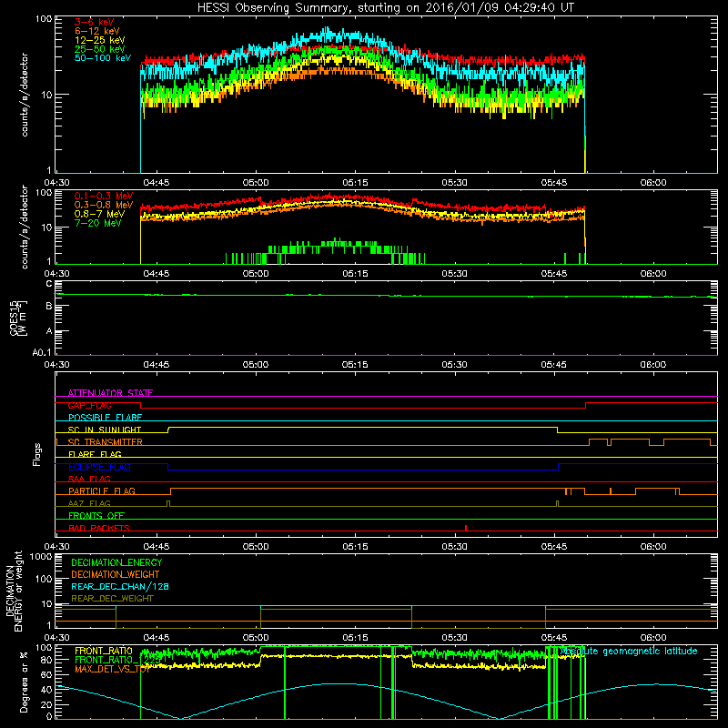This screenshot has height=728, width=728.
Task: Click the 05:30 tick under the decimation plot
Action: [x=454, y=638]
